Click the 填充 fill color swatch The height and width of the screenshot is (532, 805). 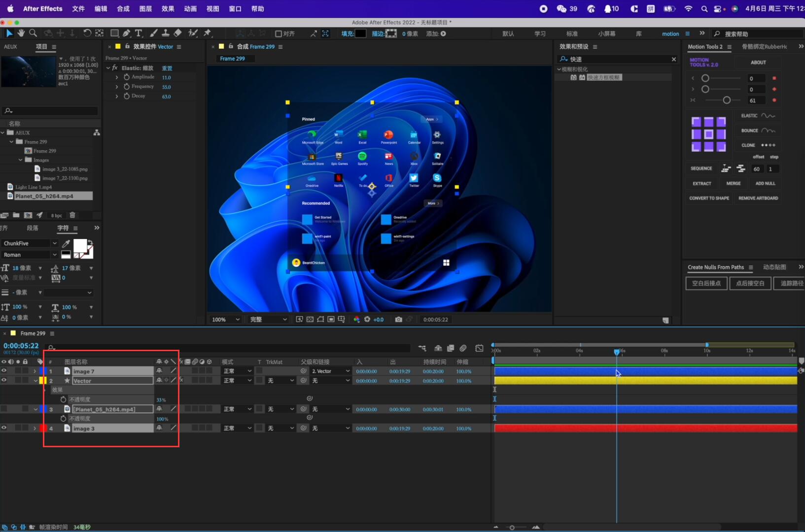click(361, 33)
